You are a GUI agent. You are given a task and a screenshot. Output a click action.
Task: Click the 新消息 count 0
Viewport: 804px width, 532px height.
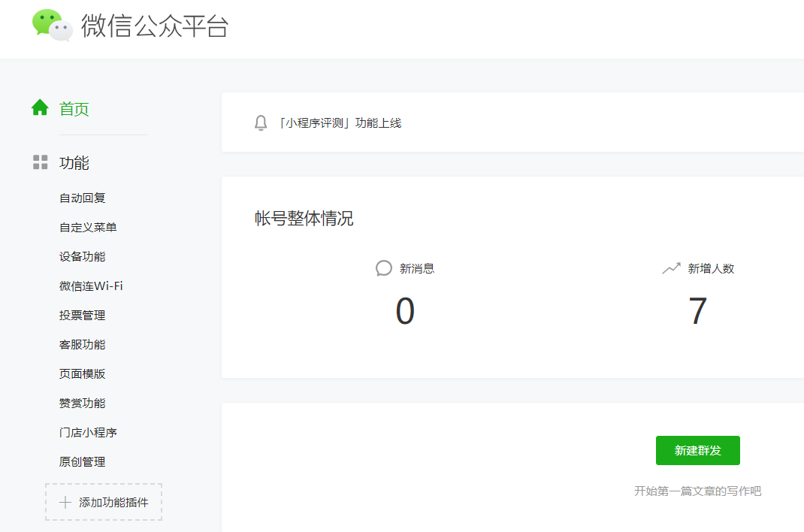tap(405, 311)
